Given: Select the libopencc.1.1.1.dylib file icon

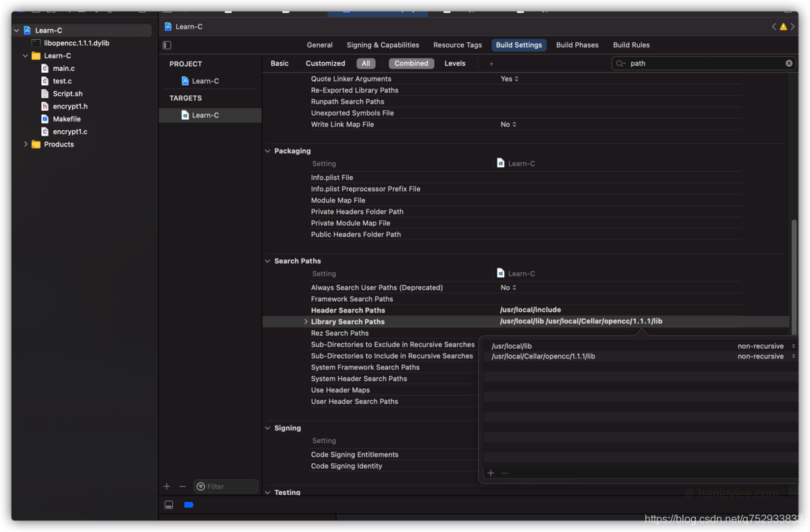Looking at the screenshot, I should point(36,43).
